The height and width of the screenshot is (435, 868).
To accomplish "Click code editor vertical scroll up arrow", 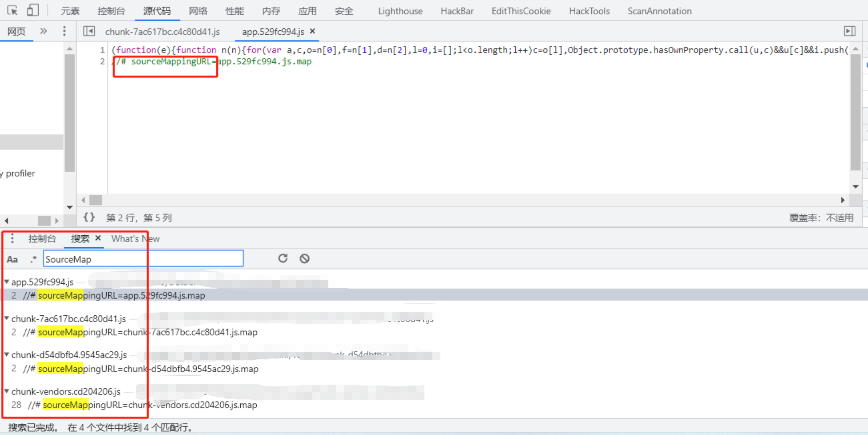I will (856, 49).
